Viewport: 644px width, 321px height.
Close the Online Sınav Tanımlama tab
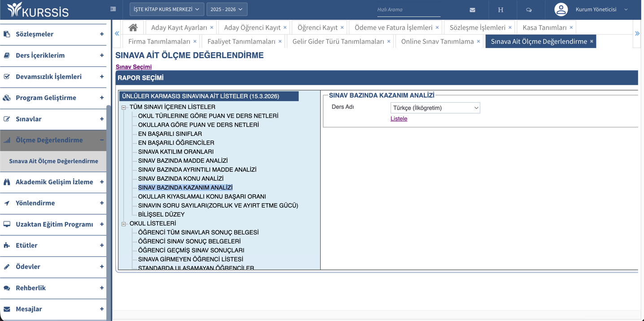coord(479,42)
